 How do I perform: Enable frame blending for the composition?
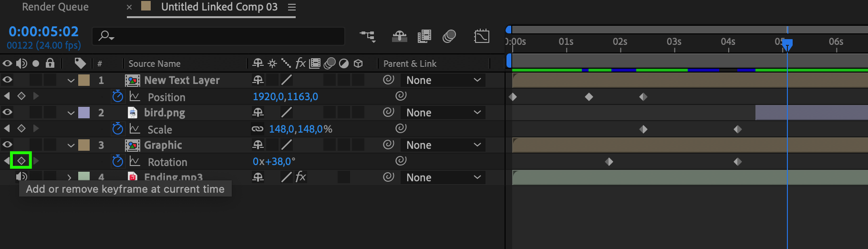point(424,36)
